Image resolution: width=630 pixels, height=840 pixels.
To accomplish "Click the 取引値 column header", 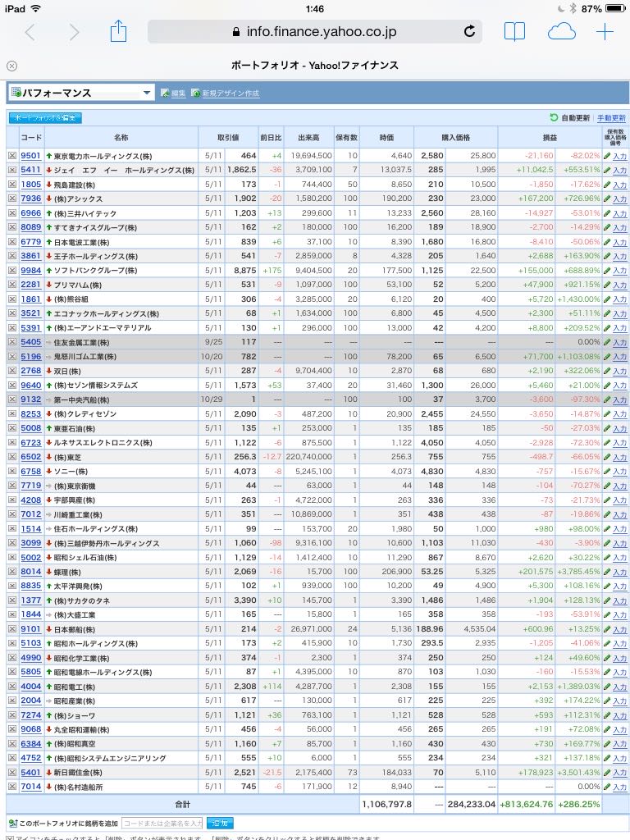I will click(228, 138).
